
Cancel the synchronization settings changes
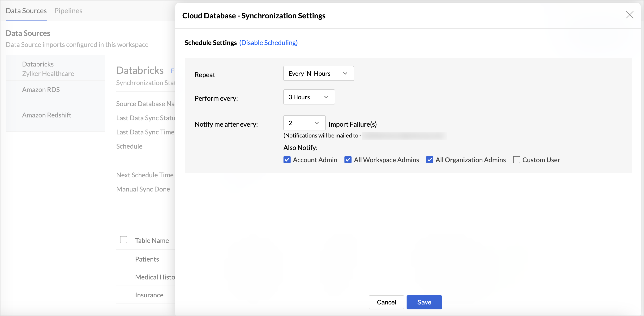386,302
